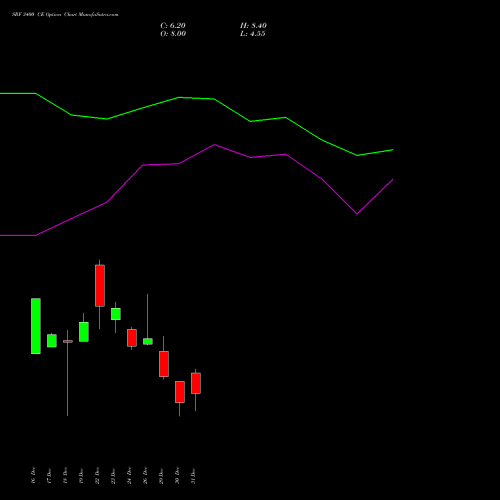Select the 29 Dec date label
The width and height of the screenshot is (500, 500).
[161, 476]
